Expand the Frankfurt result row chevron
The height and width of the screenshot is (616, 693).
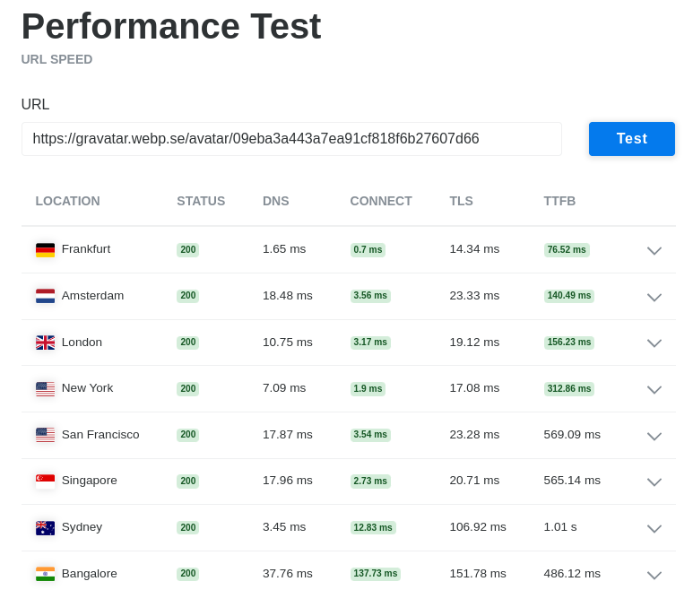click(x=654, y=250)
